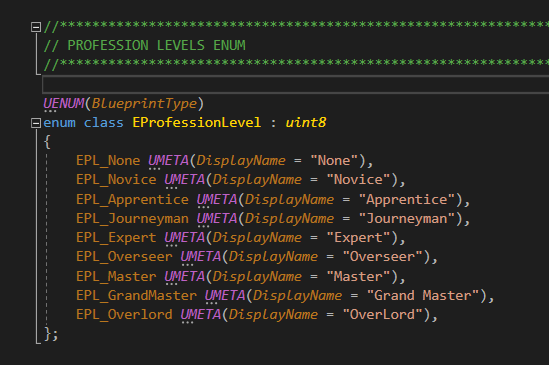
Task: Click the closing brace and semicolon
Action: click(51, 333)
